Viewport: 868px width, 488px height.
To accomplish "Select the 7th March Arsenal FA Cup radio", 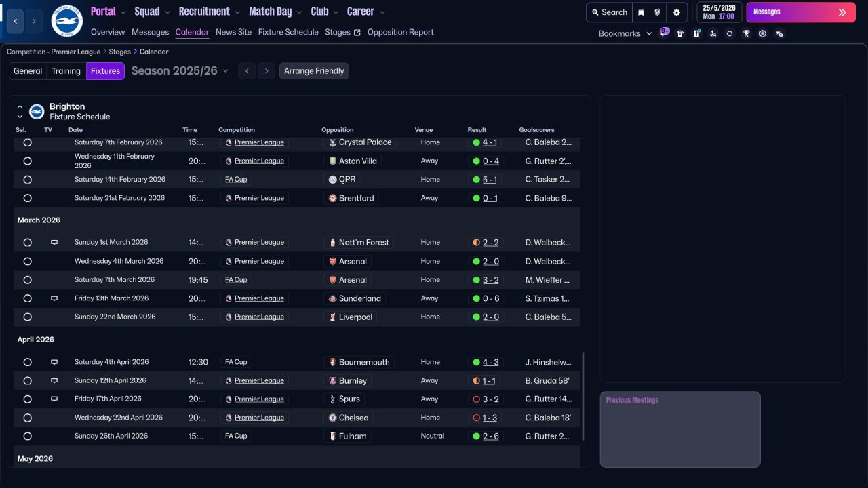I will 27,280.
